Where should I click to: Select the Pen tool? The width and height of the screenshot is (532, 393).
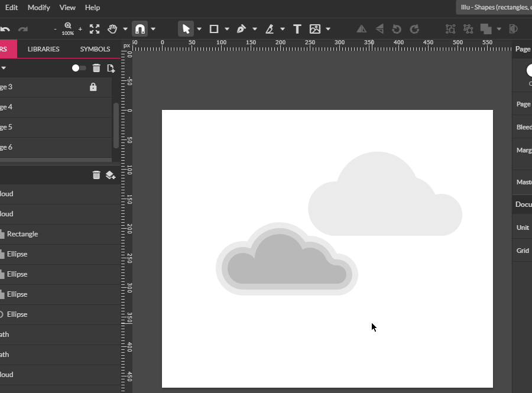point(241,29)
